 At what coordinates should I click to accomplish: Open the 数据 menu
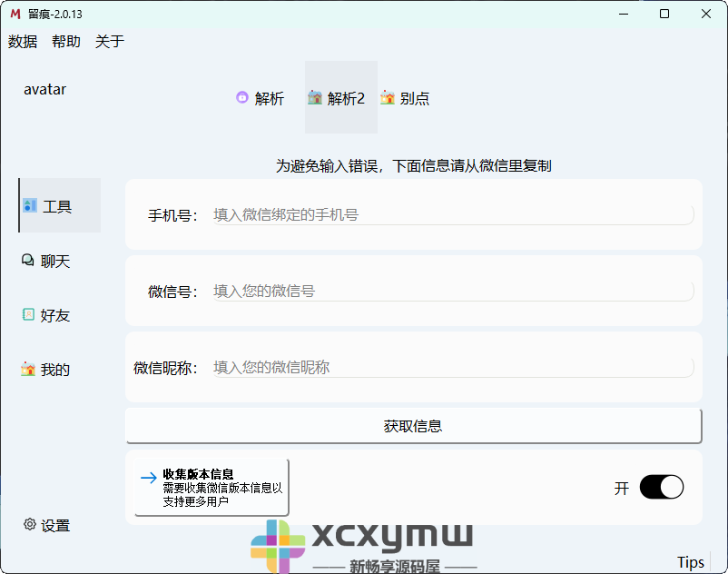click(x=22, y=41)
